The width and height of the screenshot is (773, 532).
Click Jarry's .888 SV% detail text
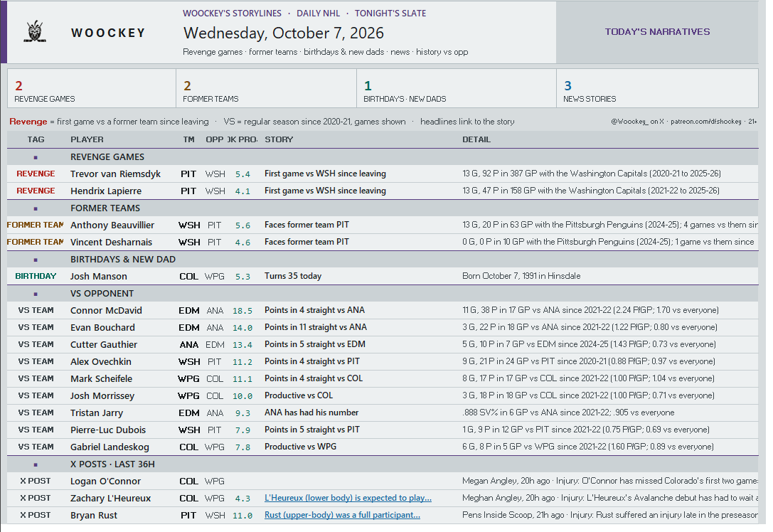[568, 413]
